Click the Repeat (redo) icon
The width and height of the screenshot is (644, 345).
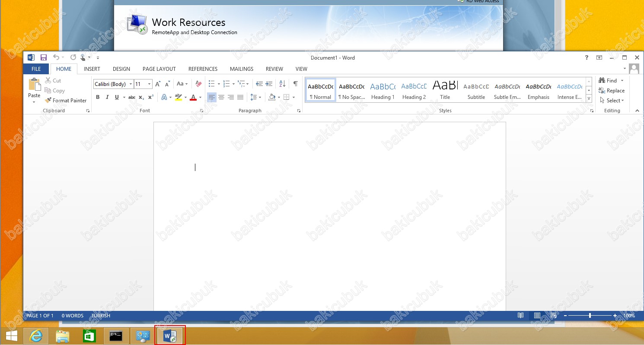(x=73, y=57)
